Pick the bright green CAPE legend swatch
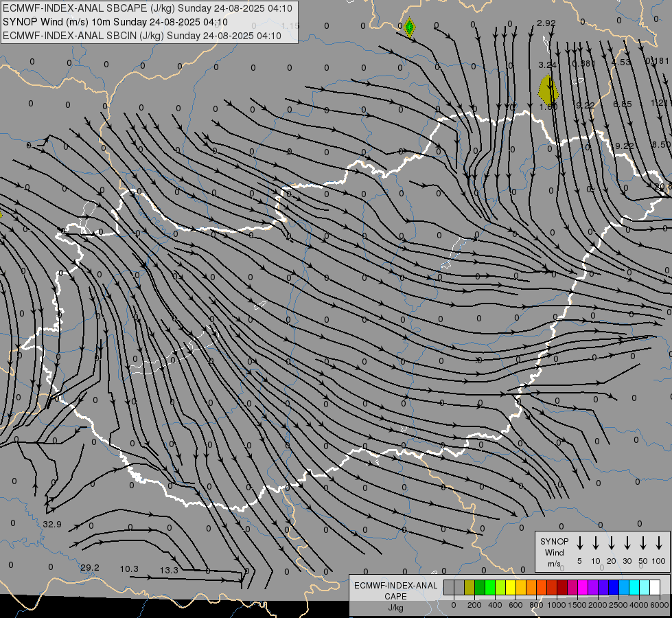Screen dimensions: 672x618 click(490, 587)
